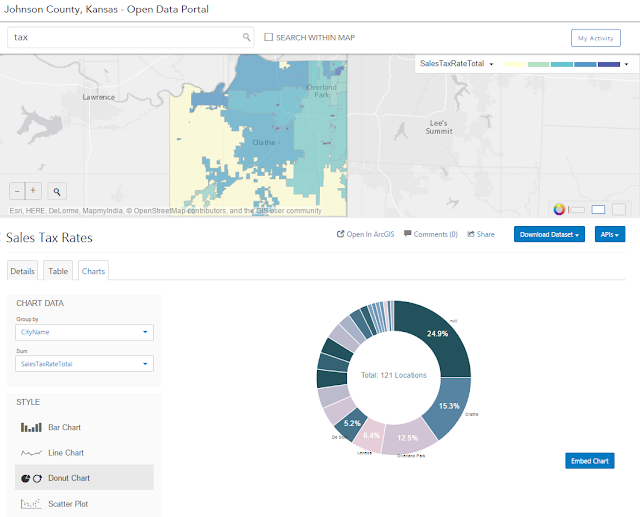Click the Embed Chart button
Screen dimensions: 640x517
589,461
